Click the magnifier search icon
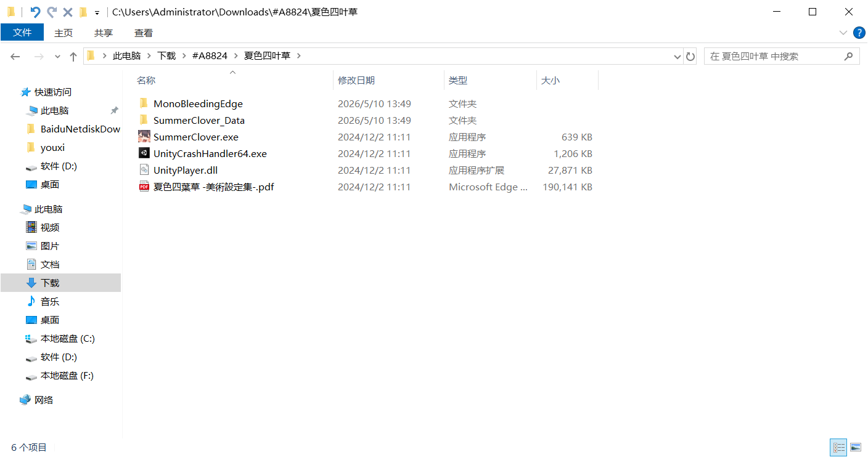The width and height of the screenshot is (868, 457). tap(848, 56)
